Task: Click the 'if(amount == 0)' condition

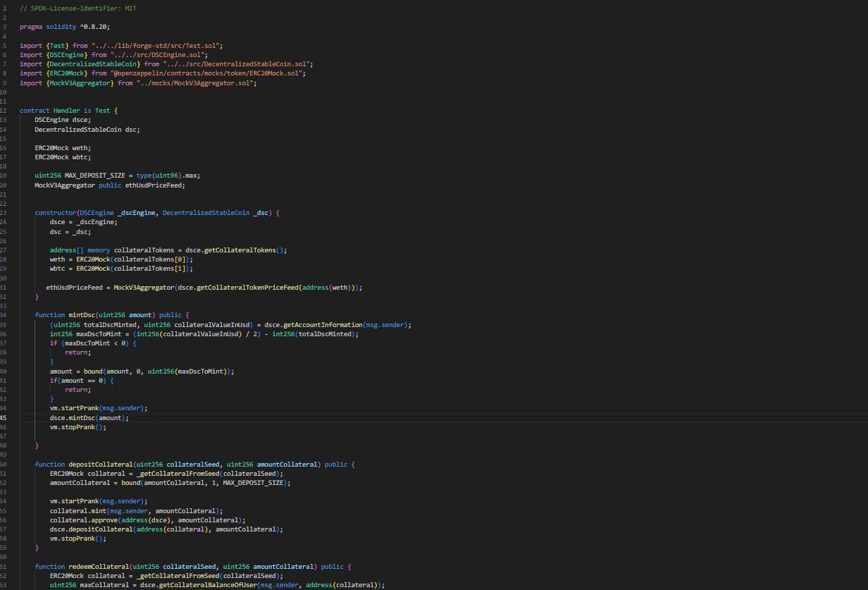Action: [77, 380]
